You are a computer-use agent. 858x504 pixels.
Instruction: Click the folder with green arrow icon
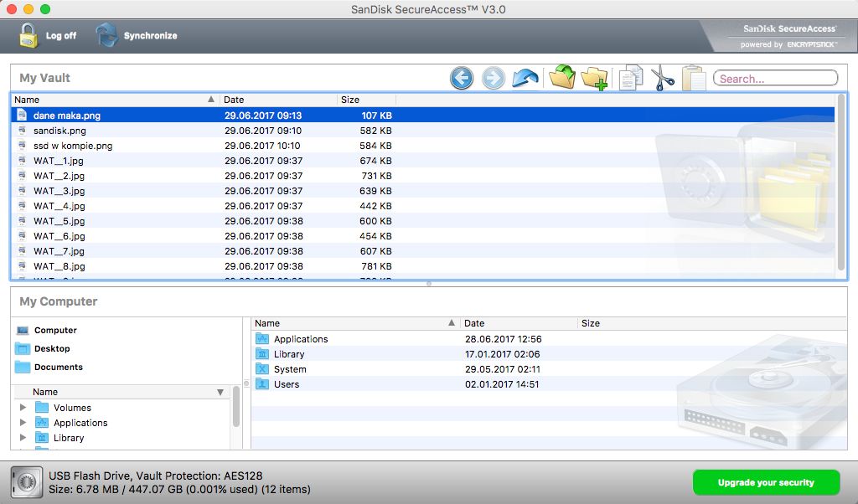tap(562, 77)
